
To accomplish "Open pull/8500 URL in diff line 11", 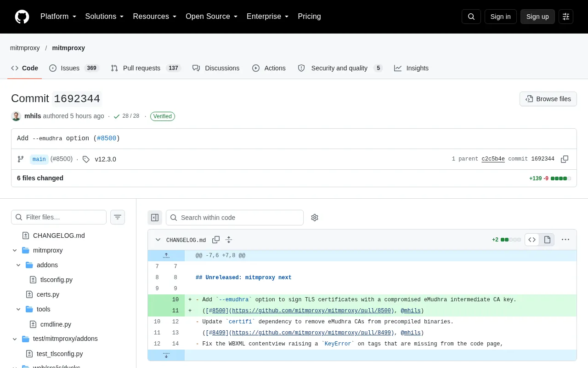I will point(311,310).
